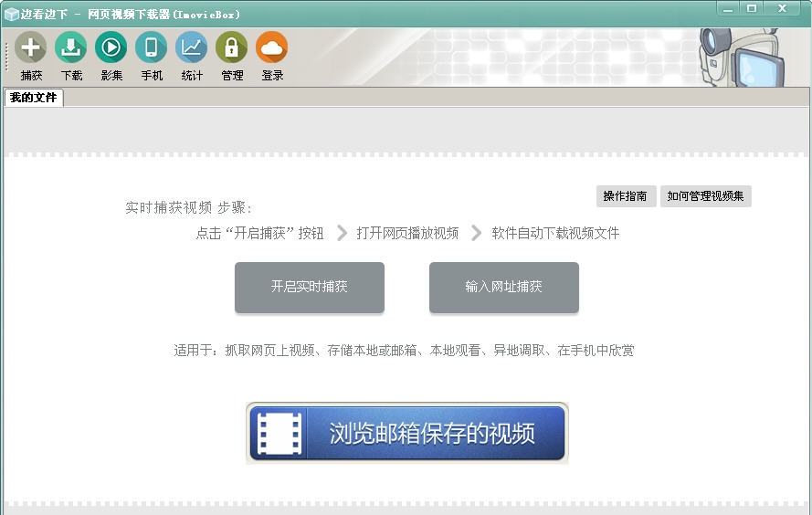Open the 操作指南 guide button
The image size is (812, 515).
(x=626, y=196)
